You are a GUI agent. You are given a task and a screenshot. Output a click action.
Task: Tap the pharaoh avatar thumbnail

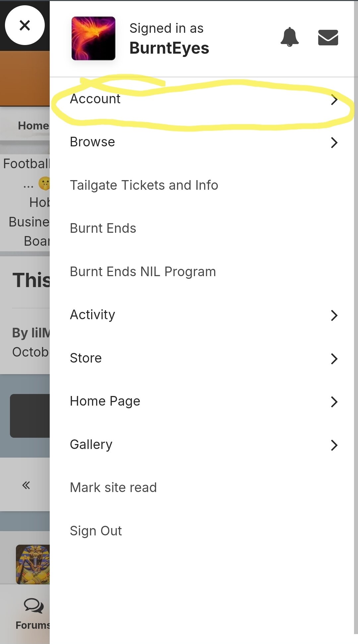33,564
